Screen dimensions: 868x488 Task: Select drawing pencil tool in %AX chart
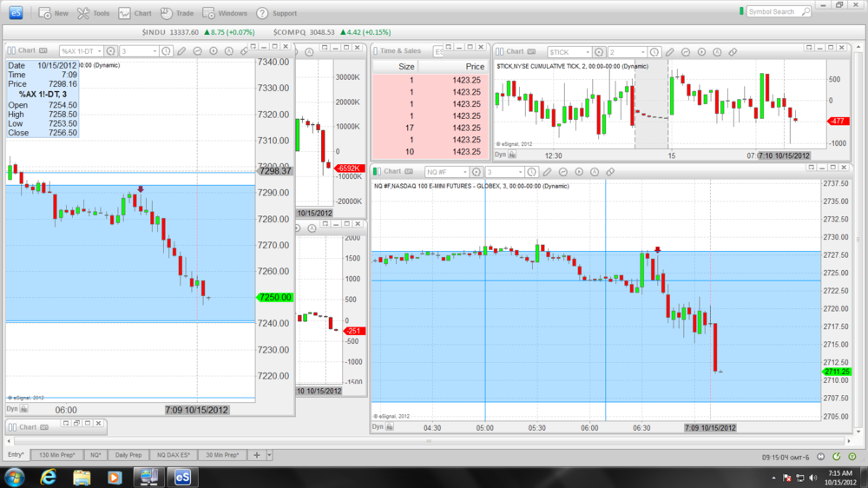[x=181, y=51]
